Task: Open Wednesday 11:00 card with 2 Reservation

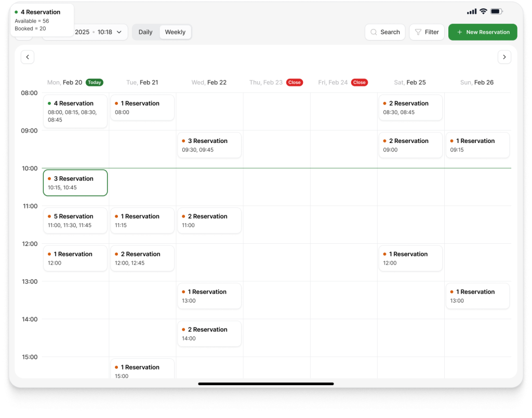Action: tap(209, 221)
